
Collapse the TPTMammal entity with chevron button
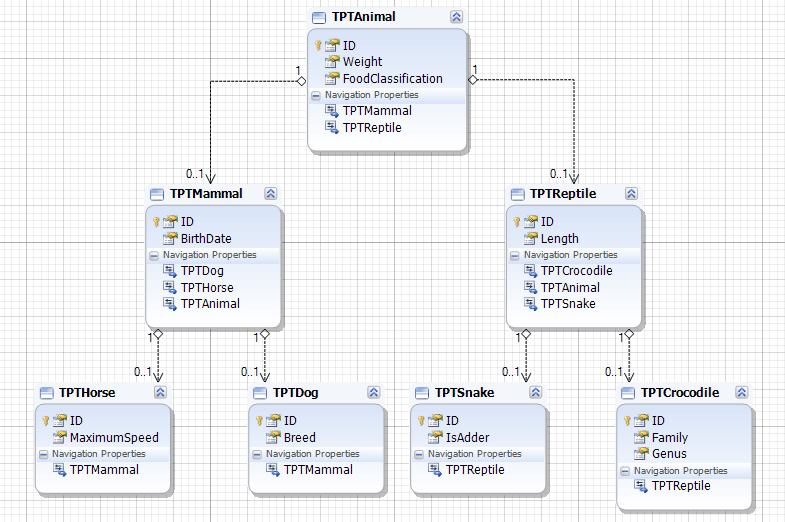click(x=270, y=194)
